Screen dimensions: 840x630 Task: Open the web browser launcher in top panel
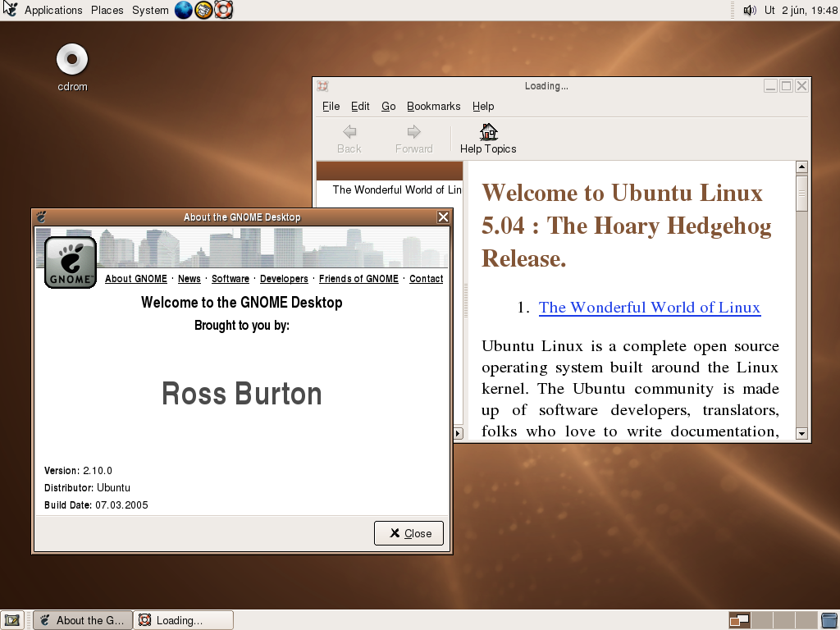[x=183, y=10]
